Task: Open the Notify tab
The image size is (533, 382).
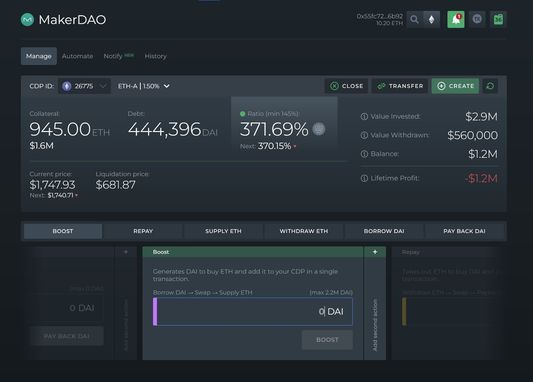Action: [118, 56]
